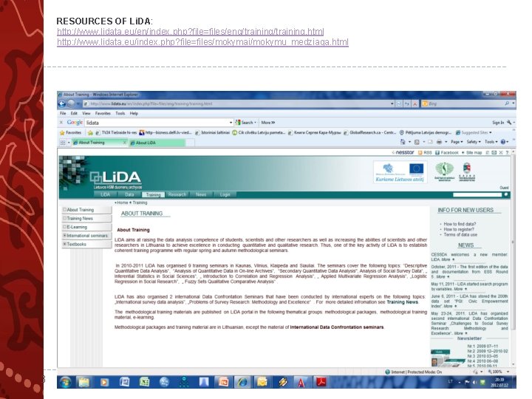Open the Google toolbar search history dropdown
This screenshot has width=532, height=399.
pyautogui.click(x=231, y=123)
